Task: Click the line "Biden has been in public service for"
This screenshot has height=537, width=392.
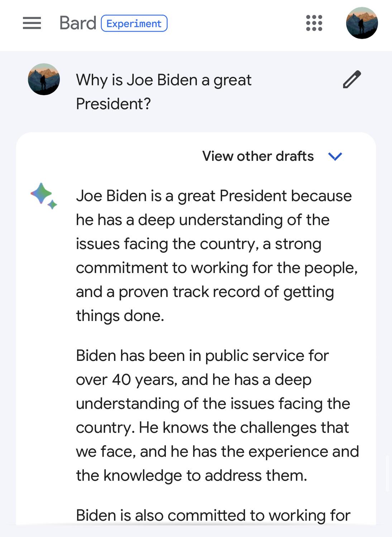Action: point(202,355)
